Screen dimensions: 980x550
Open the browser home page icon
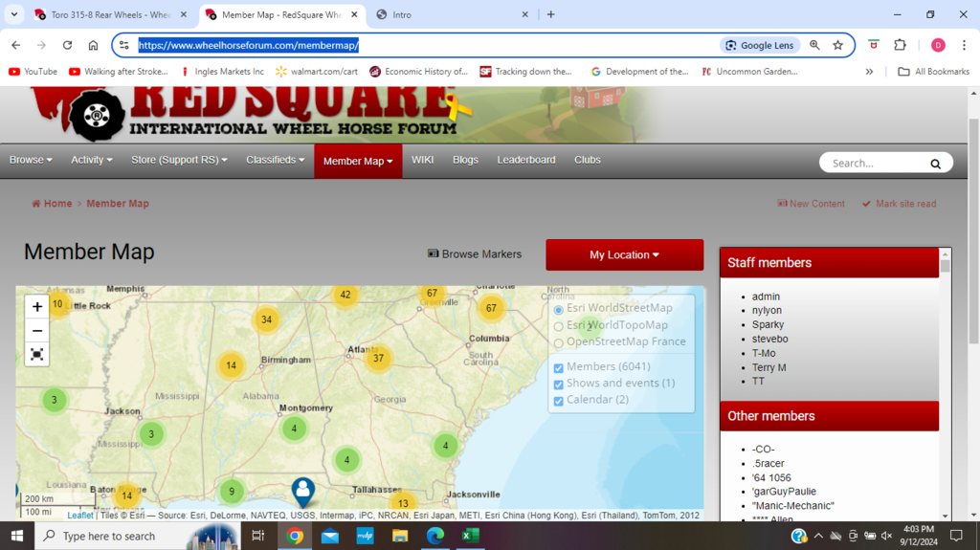click(93, 45)
